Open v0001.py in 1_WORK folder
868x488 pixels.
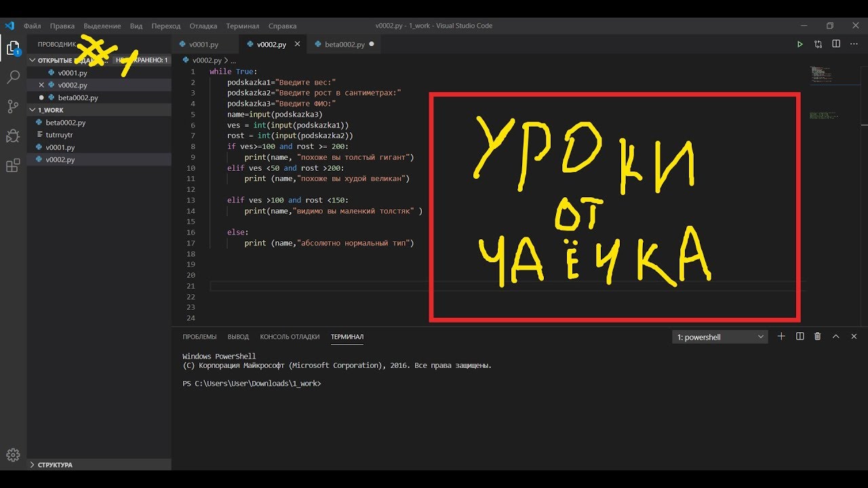tap(99, 147)
